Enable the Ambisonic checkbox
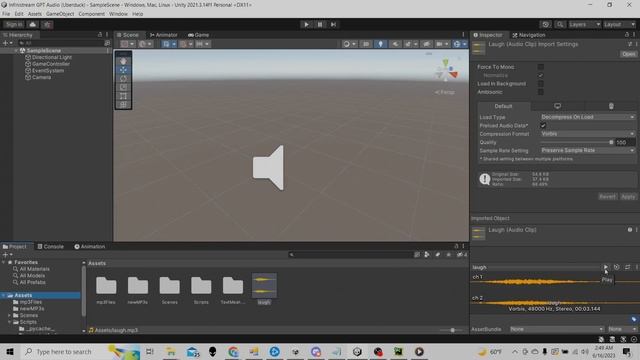Screen dimensions: 640x360 pyautogui.click(x=540, y=92)
